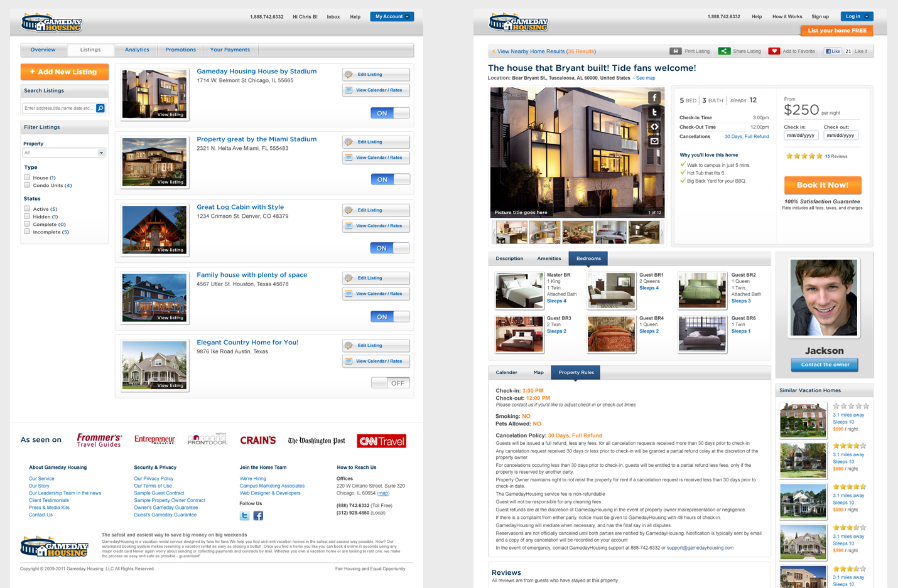Click the red heart Add to Favorite icon
Screen dimensions: 898x588
774,51
